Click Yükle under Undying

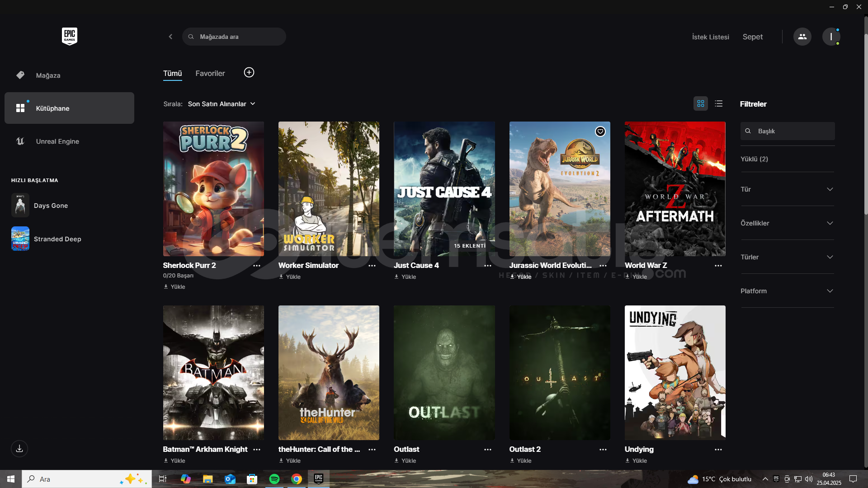tap(636, 461)
